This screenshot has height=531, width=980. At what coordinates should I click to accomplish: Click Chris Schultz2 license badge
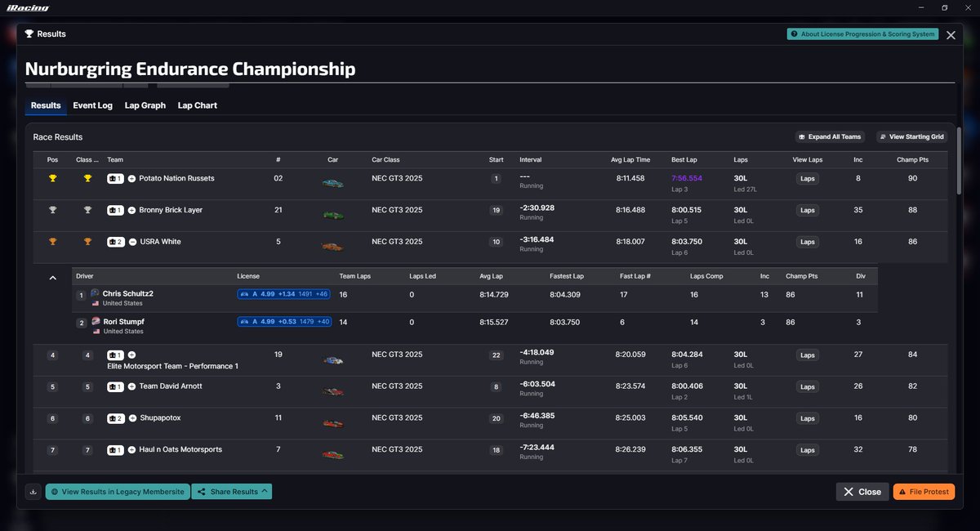tap(283, 294)
